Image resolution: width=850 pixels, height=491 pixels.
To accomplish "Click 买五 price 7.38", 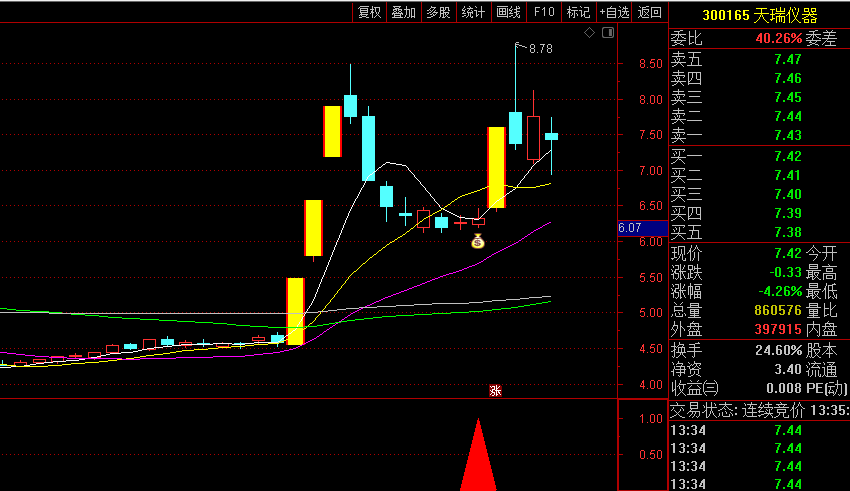I will tap(788, 232).
